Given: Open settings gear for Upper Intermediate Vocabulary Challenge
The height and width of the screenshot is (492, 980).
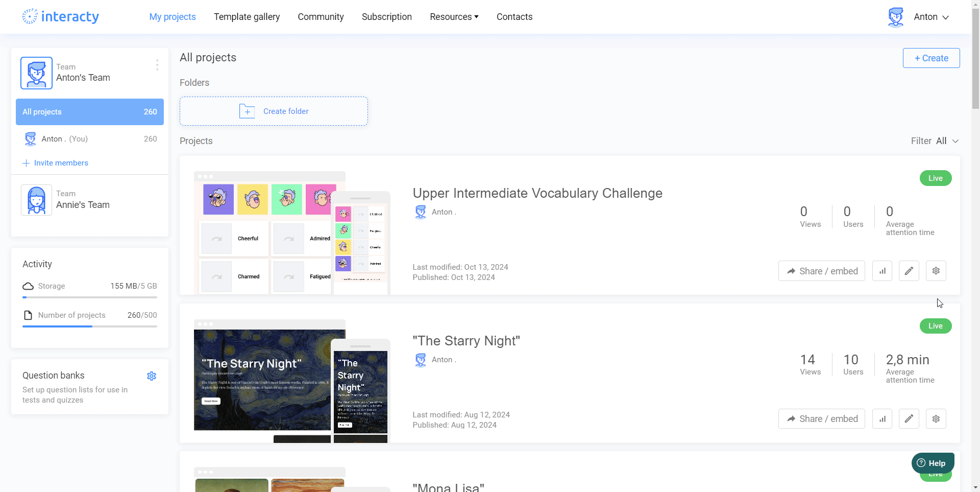Looking at the screenshot, I should [936, 271].
